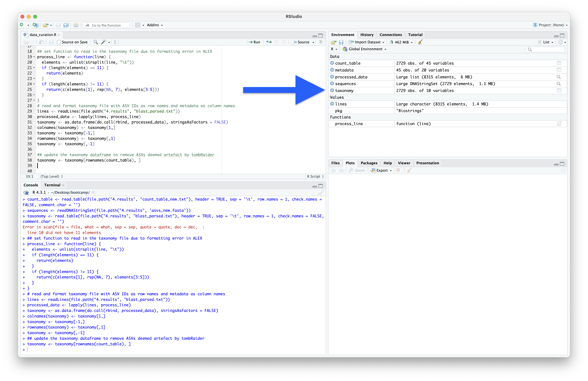588x381 pixels.
Task: Open Find/Replace with the magnifier icon
Action: pyautogui.click(x=96, y=42)
